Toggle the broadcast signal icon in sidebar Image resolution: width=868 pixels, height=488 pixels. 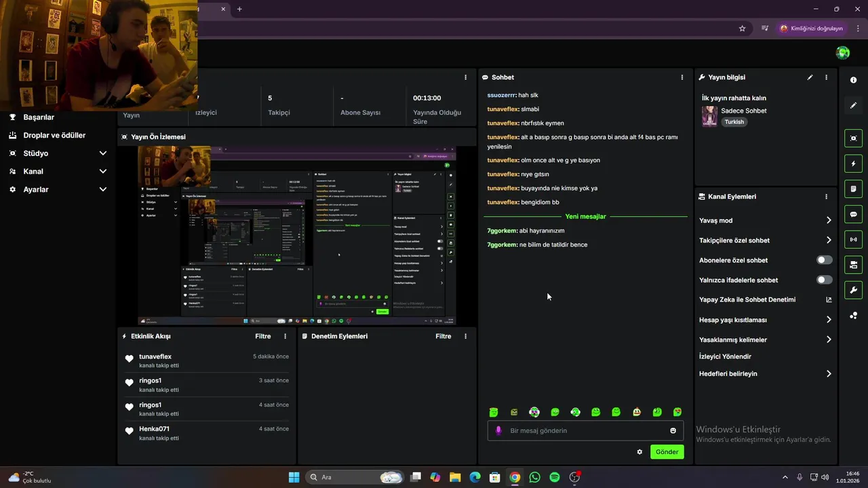pos(853,239)
